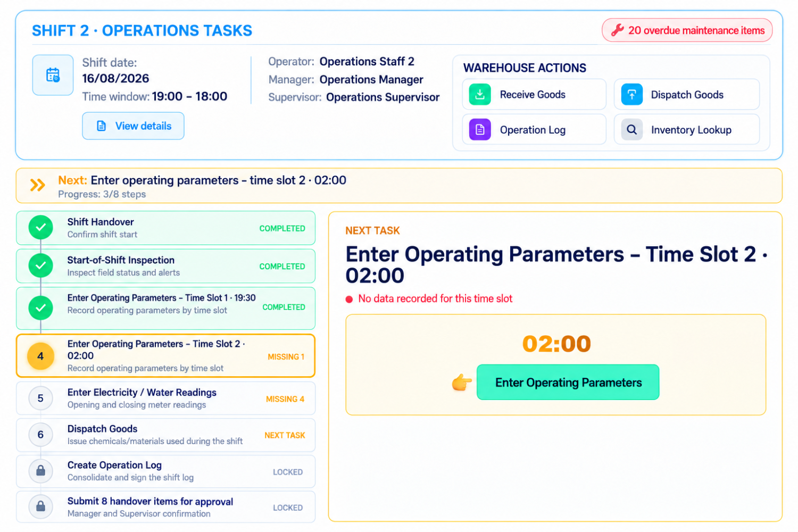Click the MISSING 4 status label
Viewport: 798px width, 532px height.
coord(285,399)
